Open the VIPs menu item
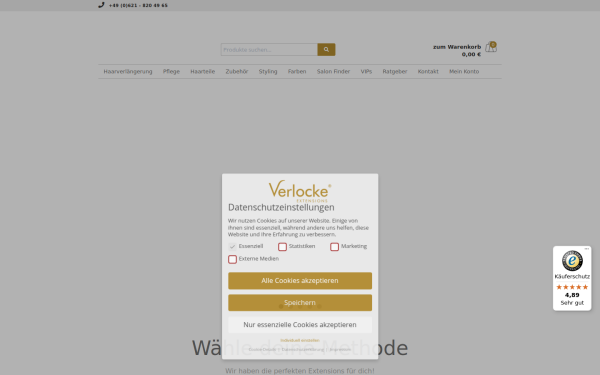The height and width of the screenshot is (375, 600). tap(366, 72)
